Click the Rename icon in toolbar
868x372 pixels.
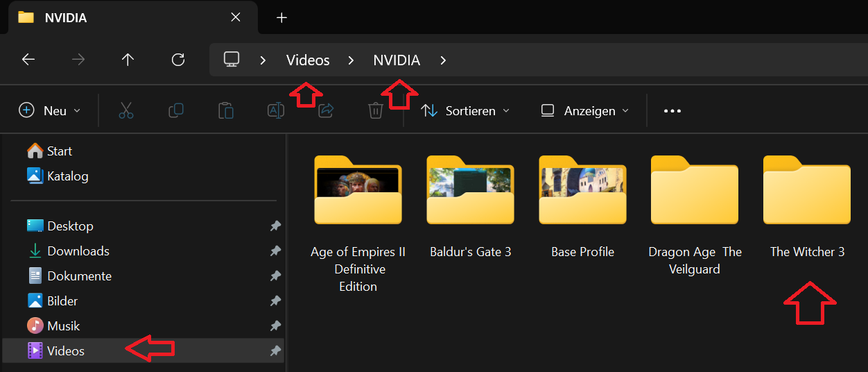pyautogui.click(x=276, y=110)
